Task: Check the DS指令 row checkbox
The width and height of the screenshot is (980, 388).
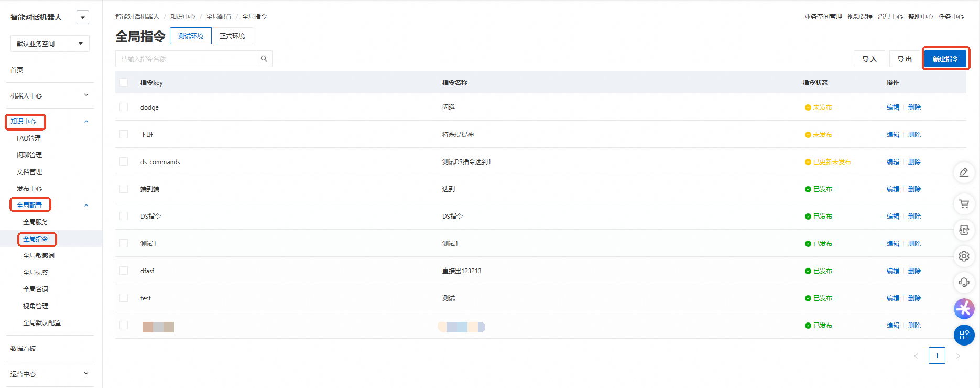Action: [124, 216]
